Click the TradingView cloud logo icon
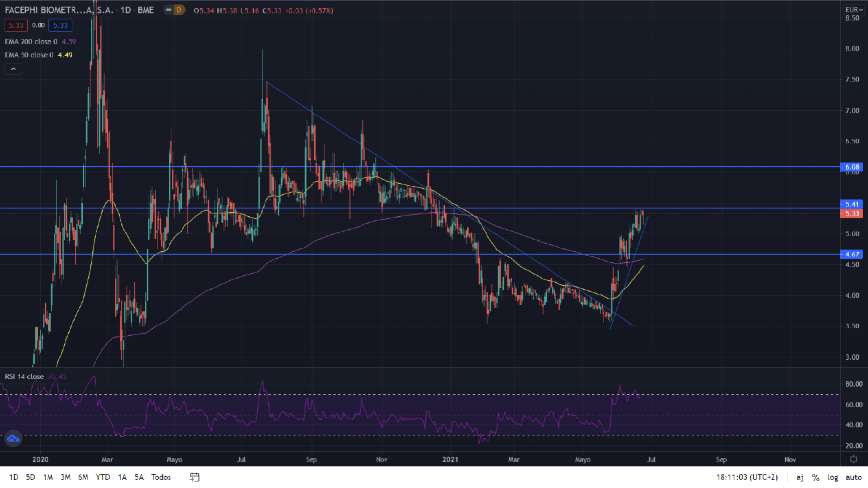The image size is (868, 488). [13, 438]
